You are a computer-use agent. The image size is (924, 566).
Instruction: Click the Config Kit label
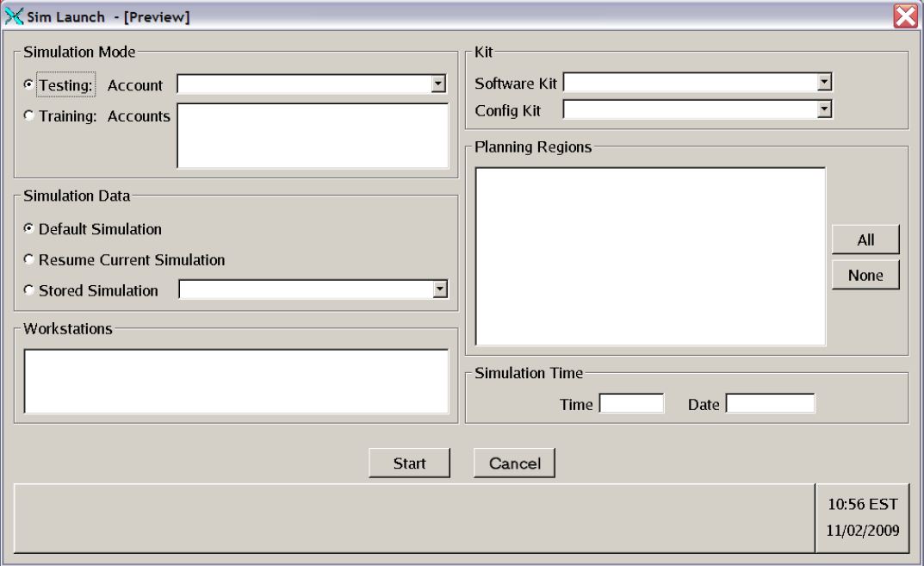click(507, 110)
